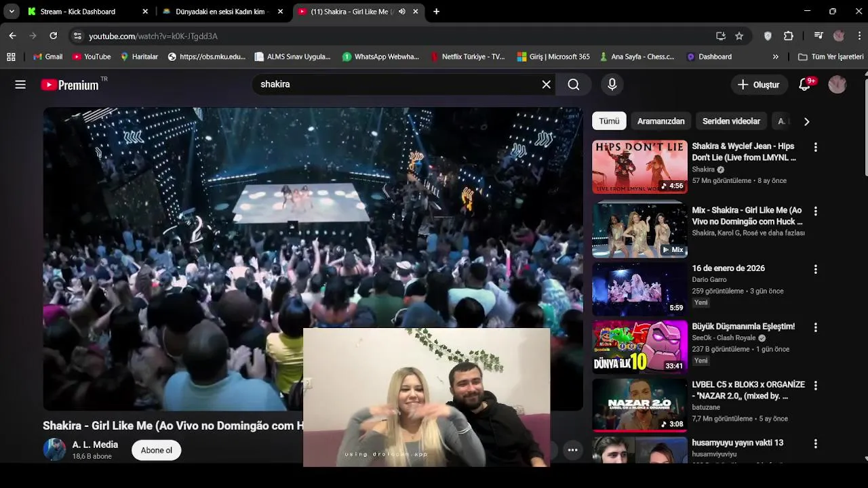Start voice search with the microphone
This screenshot has width=868, height=488.
click(612, 85)
